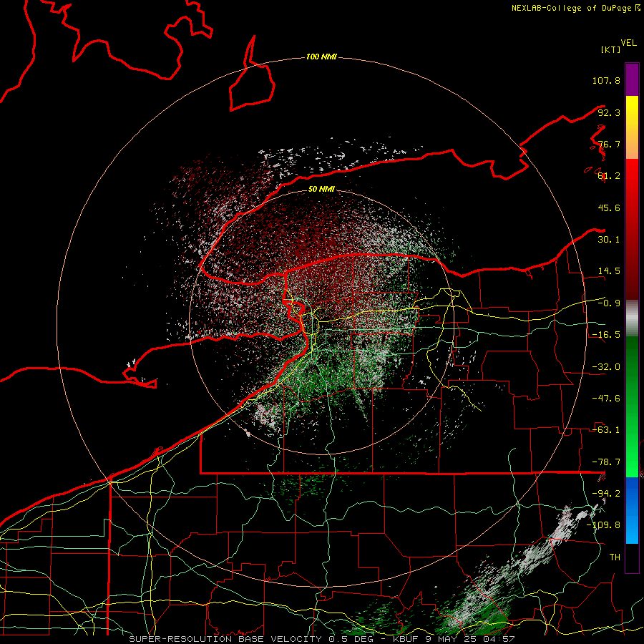
Task: Click the purple top segment of color bar
Action: [632, 79]
